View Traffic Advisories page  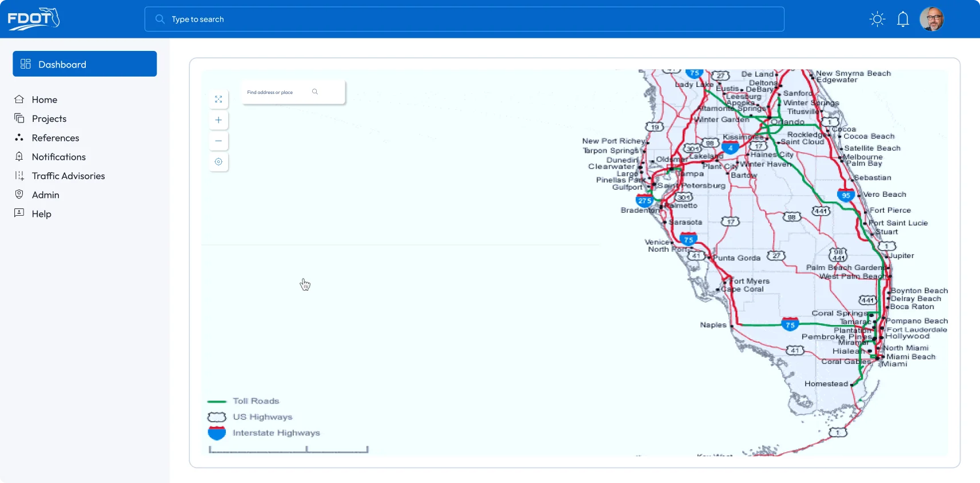point(68,176)
